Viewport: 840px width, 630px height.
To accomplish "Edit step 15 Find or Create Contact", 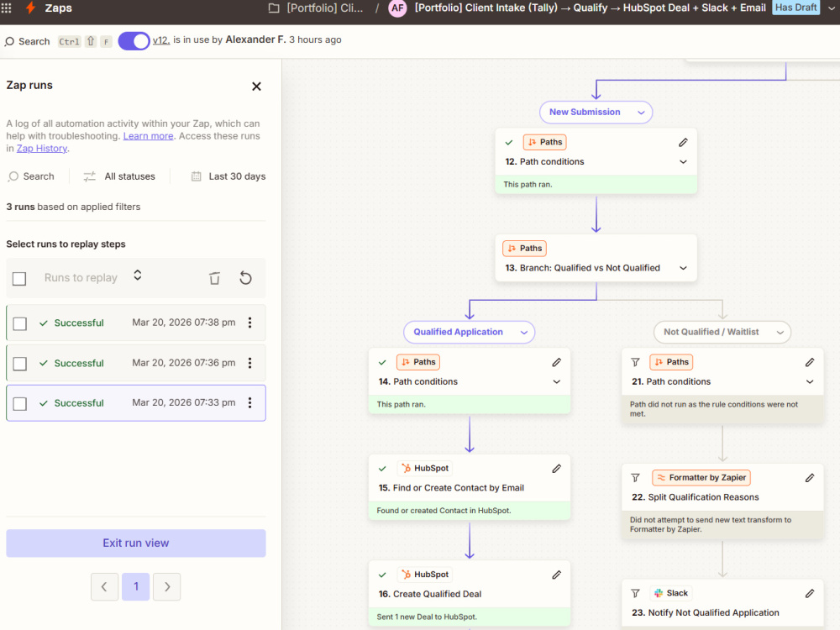I will click(557, 469).
